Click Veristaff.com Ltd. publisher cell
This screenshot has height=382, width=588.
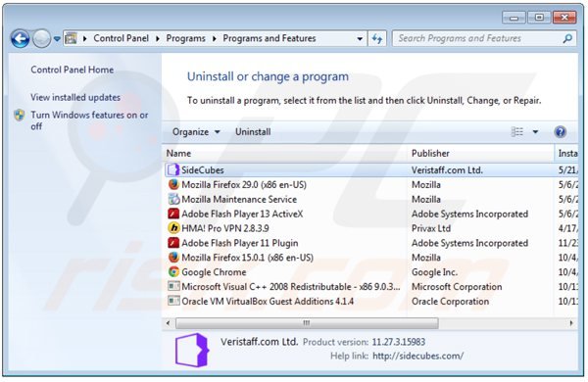pos(448,170)
